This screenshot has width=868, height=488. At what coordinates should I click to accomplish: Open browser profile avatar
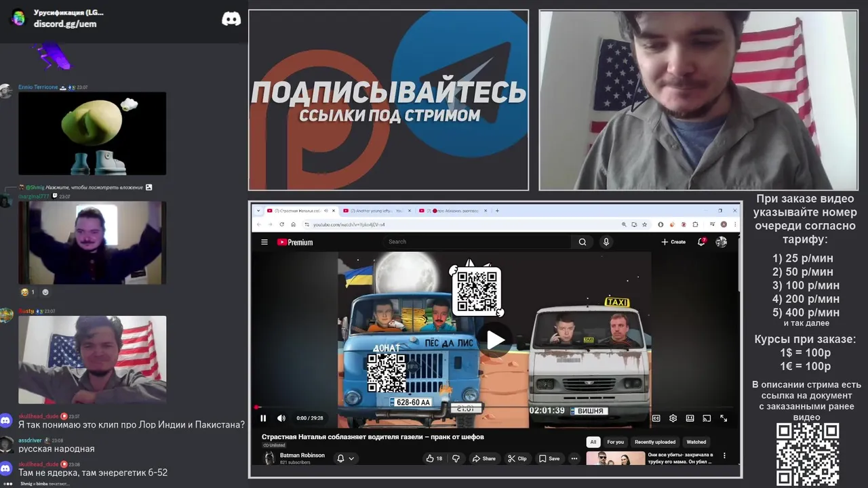[x=724, y=224]
